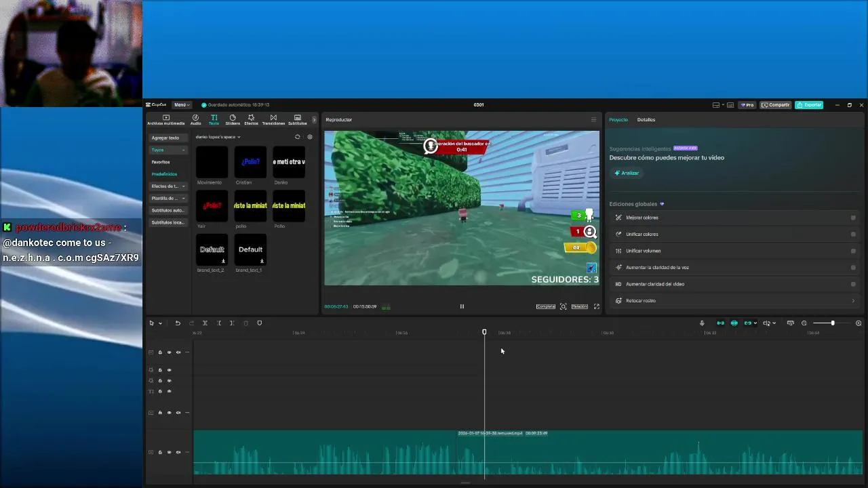868x488 pixels.
Task: Enable Aumentar la claridad de la voz
Action: pyautogui.click(x=853, y=268)
